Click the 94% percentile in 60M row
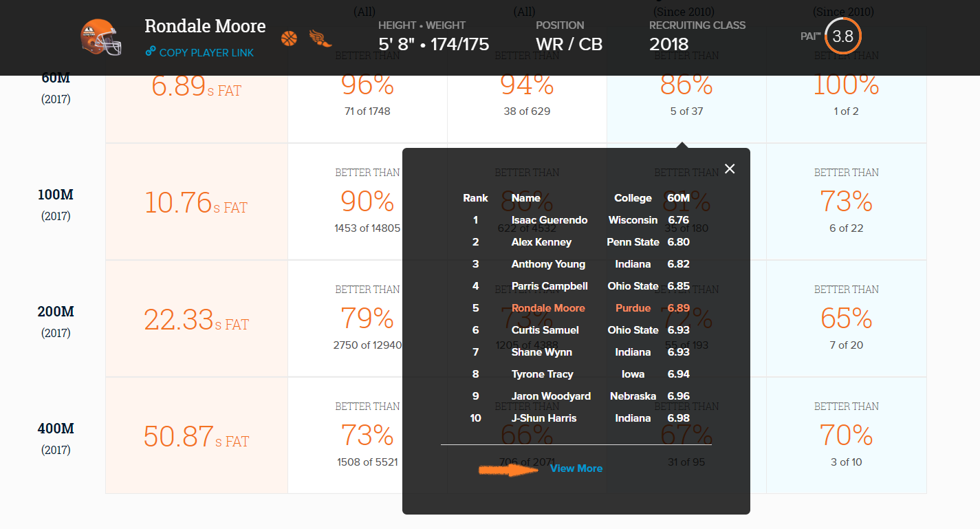980x529 pixels. [x=527, y=85]
